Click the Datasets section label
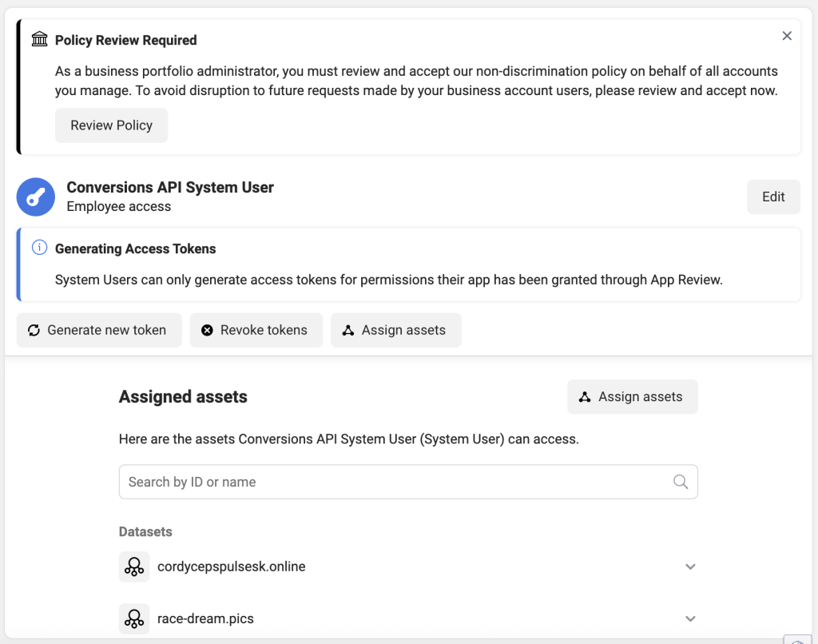 [x=145, y=532]
